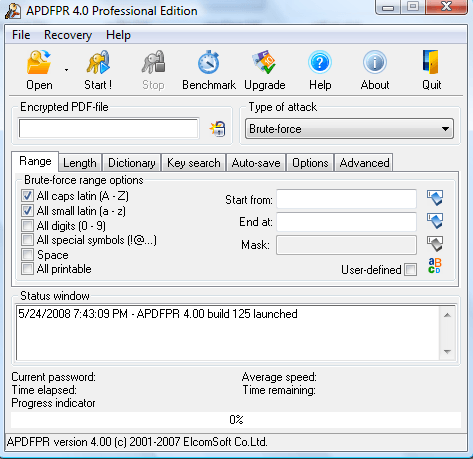Click the Current password label

pos(53,377)
